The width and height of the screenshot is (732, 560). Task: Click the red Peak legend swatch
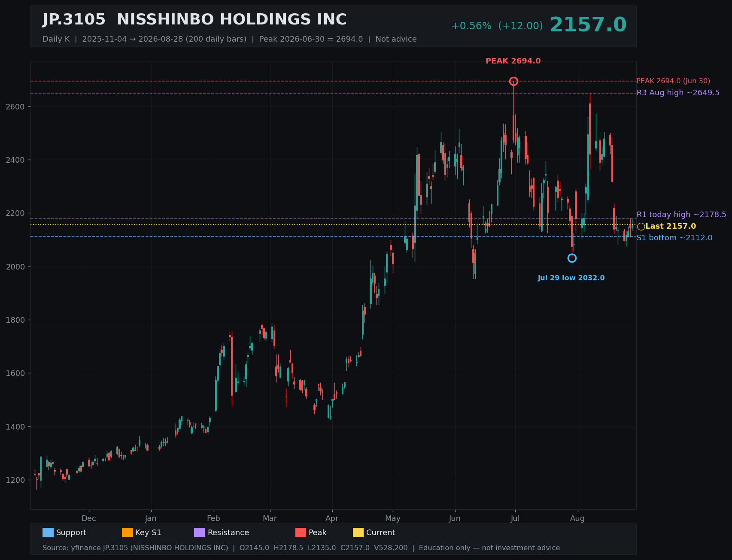click(x=301, y=533)
